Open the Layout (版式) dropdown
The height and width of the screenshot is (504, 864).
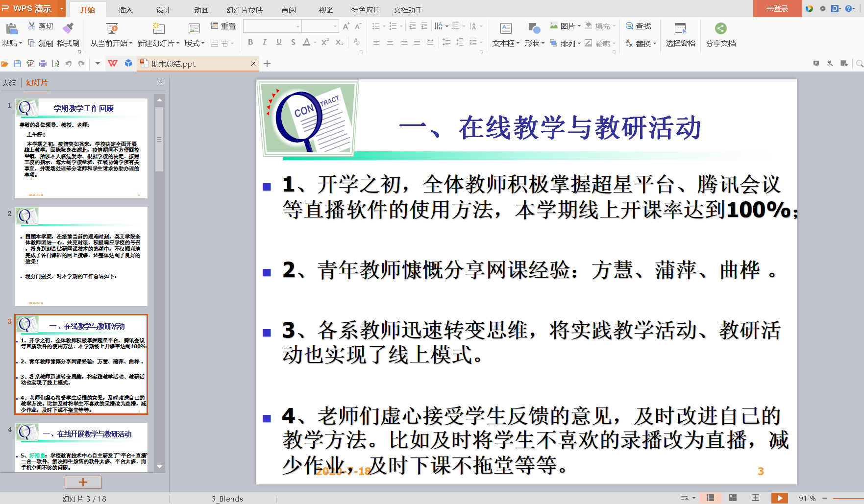pos(195,44)
